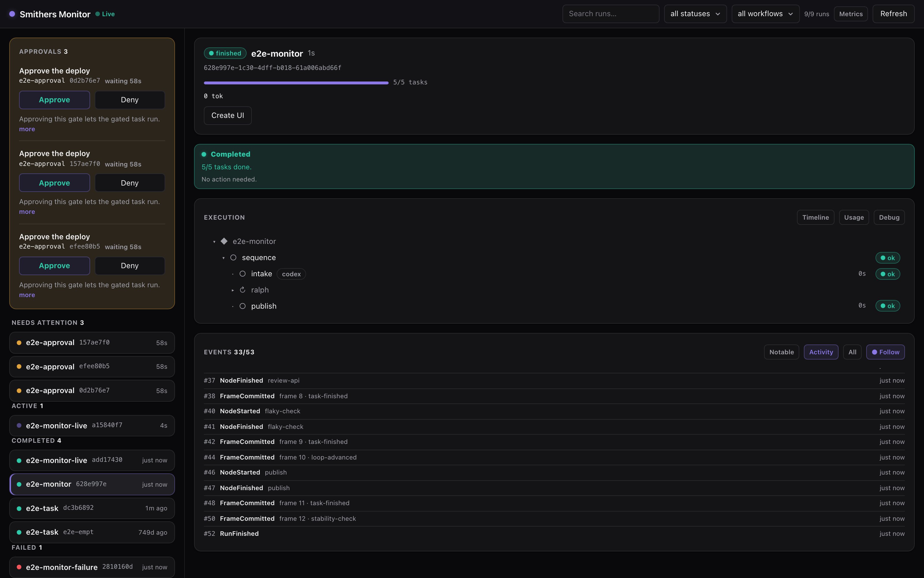
Task: Open the Usage tab
Action: coord(854,218)
